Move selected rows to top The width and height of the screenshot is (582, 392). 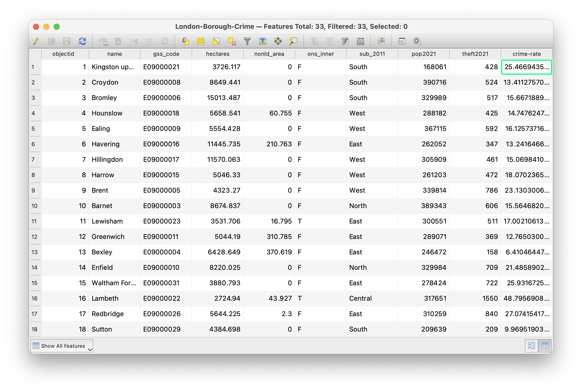(263, 41)
